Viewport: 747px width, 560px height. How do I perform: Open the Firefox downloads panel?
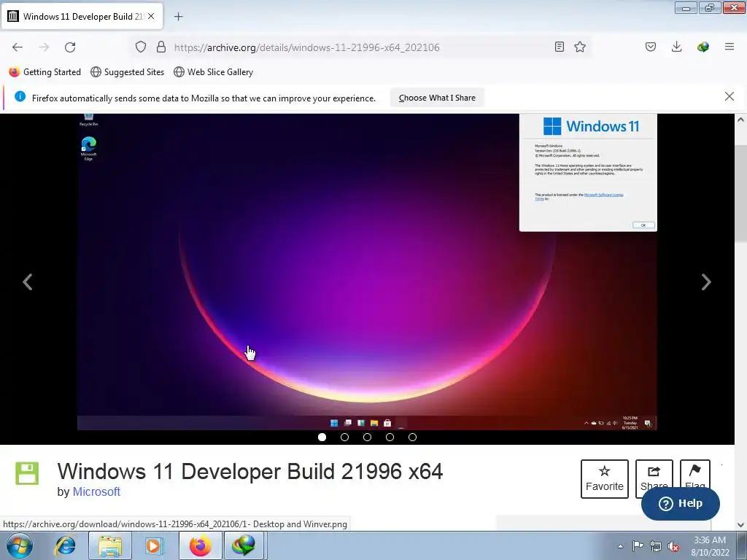pos(676,47)
